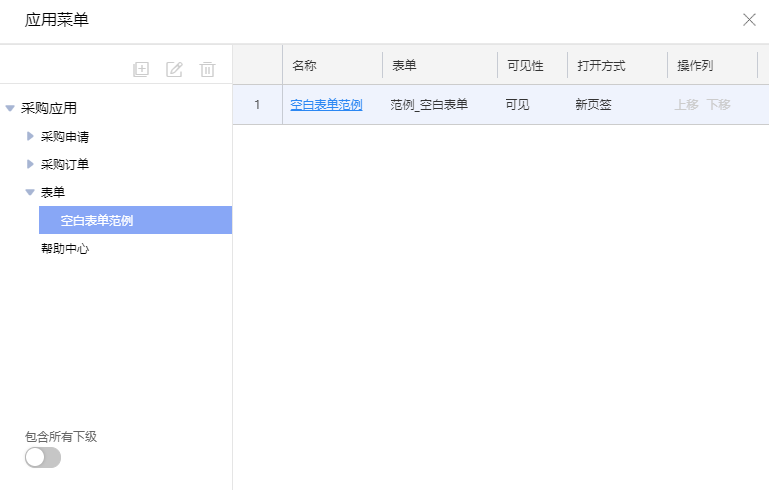Viewport: 769px width, 490px height.
Task: Close the 应用菜单 dialog
Action: point(749,20)
